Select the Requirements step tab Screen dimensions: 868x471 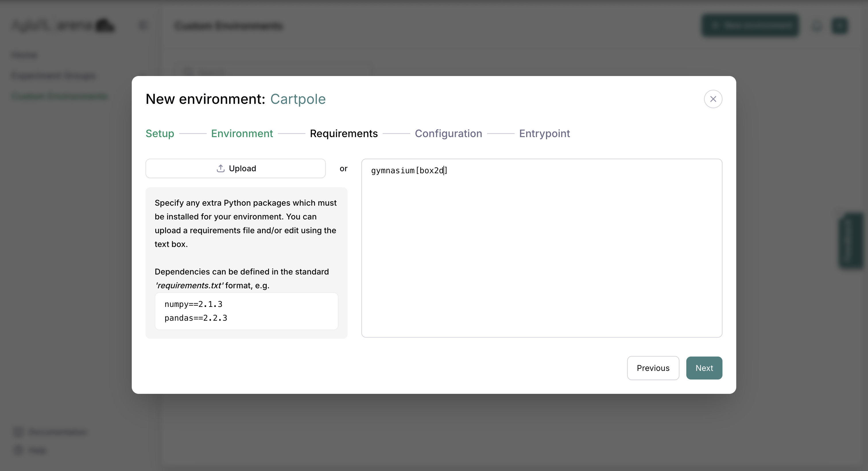(x=344, y=133)
